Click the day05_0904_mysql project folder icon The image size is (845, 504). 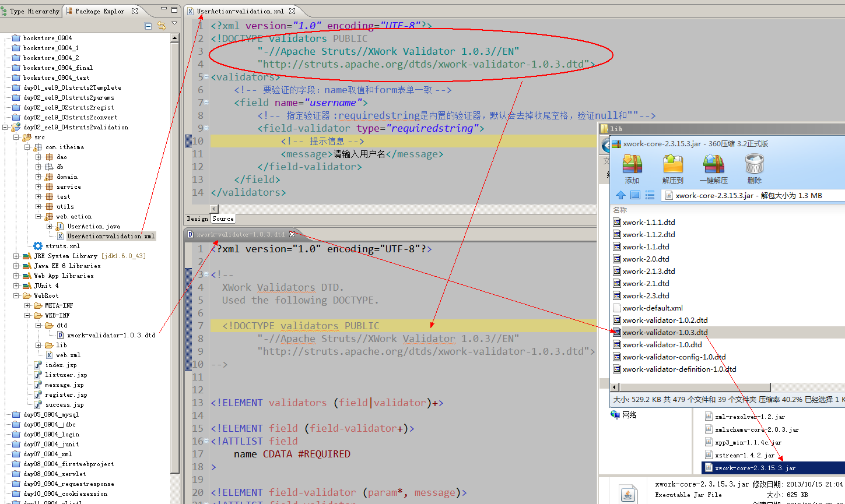pos(16,415)
